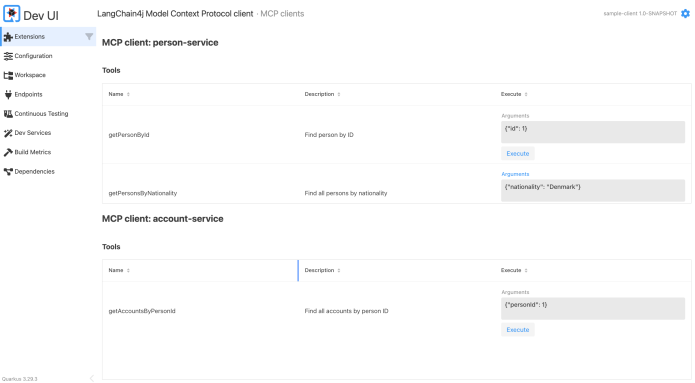Image resolution: width=695 pixels, height=383 pixels.
Task: Select the Build Metrics hammer icon
Action: [8, 152]
